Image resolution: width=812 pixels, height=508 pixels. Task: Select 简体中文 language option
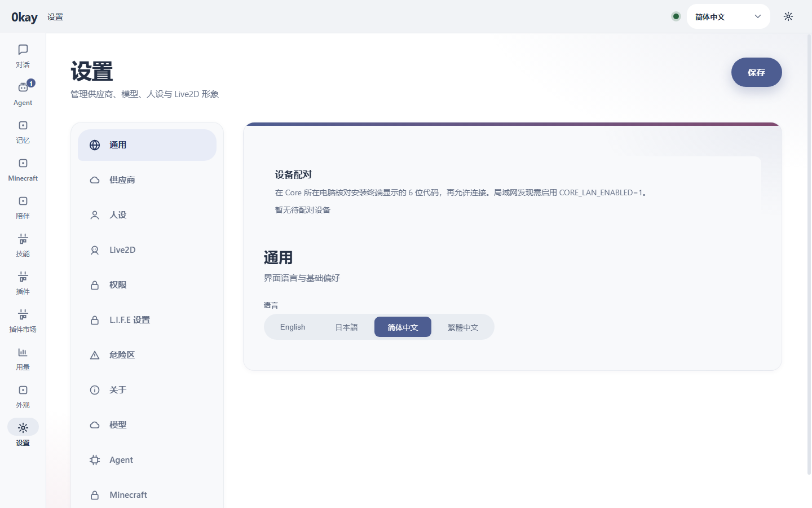pyautogui.click(x=403, y=327)
